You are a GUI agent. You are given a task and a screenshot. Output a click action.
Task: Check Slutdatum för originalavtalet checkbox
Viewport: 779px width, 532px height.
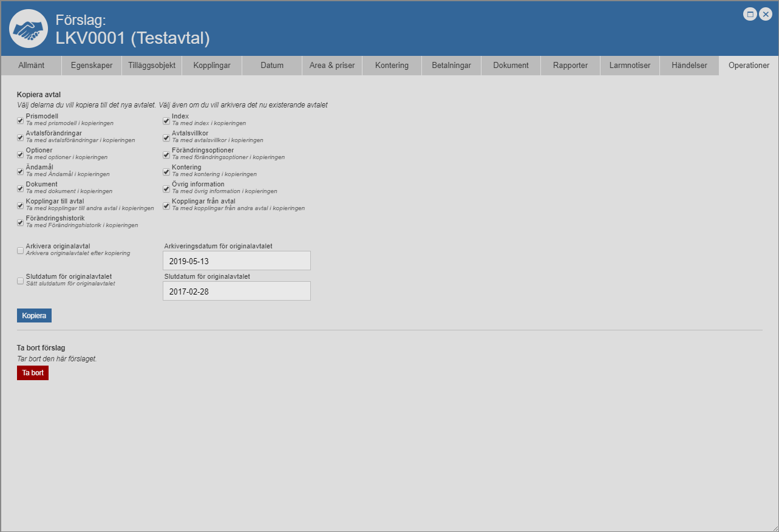[x=21, y=281]
